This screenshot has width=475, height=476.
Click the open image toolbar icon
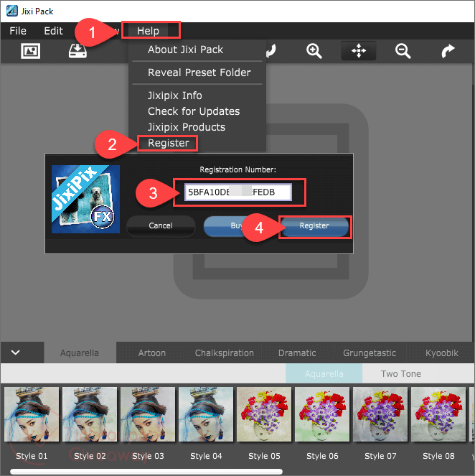click(x=30, y=51)
